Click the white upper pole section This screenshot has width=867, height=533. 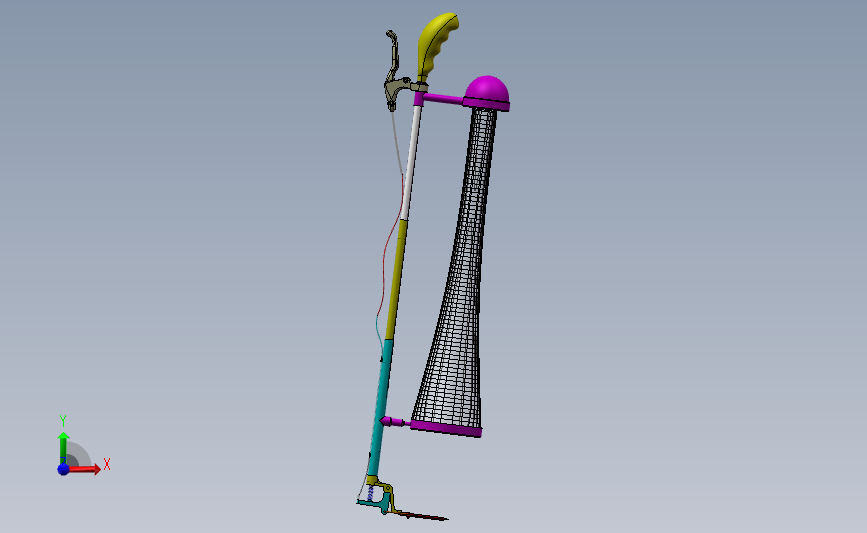point(411,163)
